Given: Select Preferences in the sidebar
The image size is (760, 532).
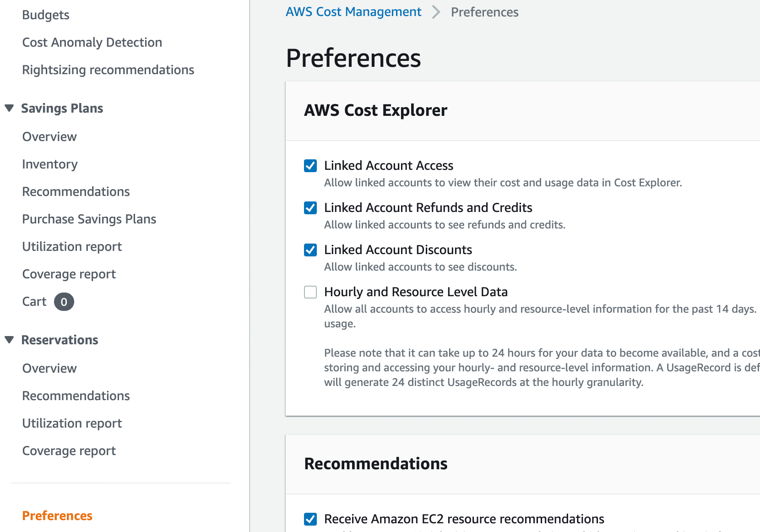Looking at the screenshot, I should [57, 516].
